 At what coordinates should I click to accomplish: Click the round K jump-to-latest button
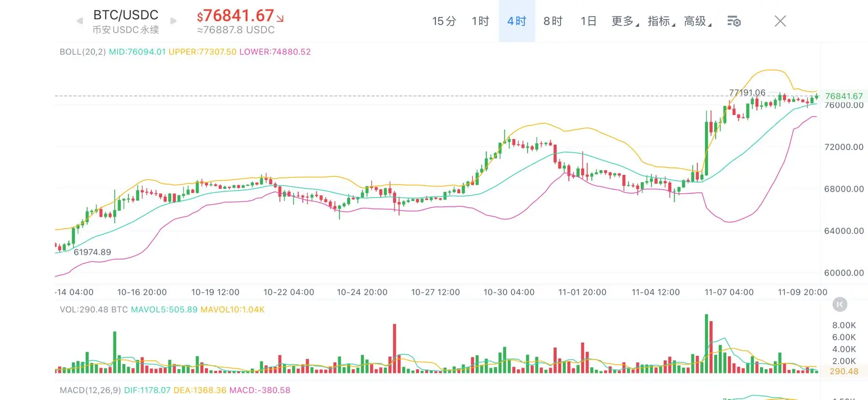[x=840, y=304]
